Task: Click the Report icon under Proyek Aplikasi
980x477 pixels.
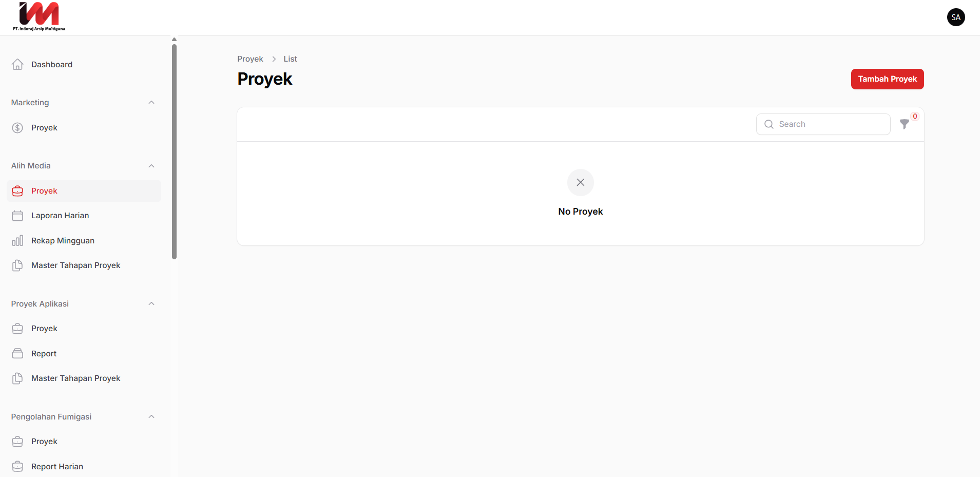Action: 17,354
